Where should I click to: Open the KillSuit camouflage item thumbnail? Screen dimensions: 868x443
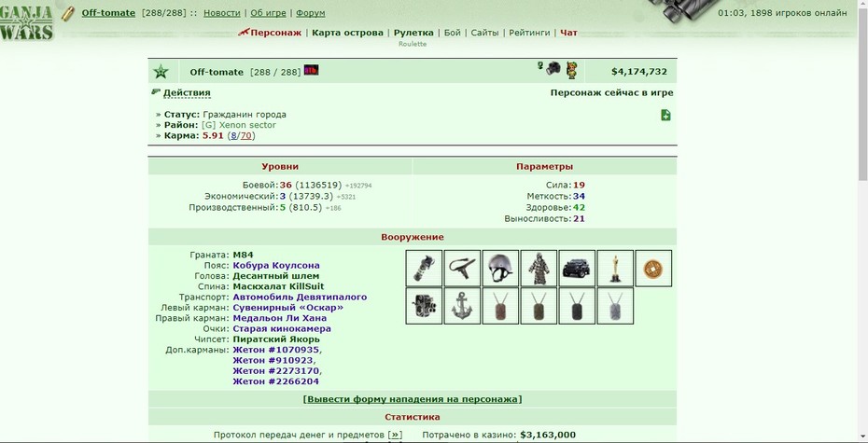point(539,269)
